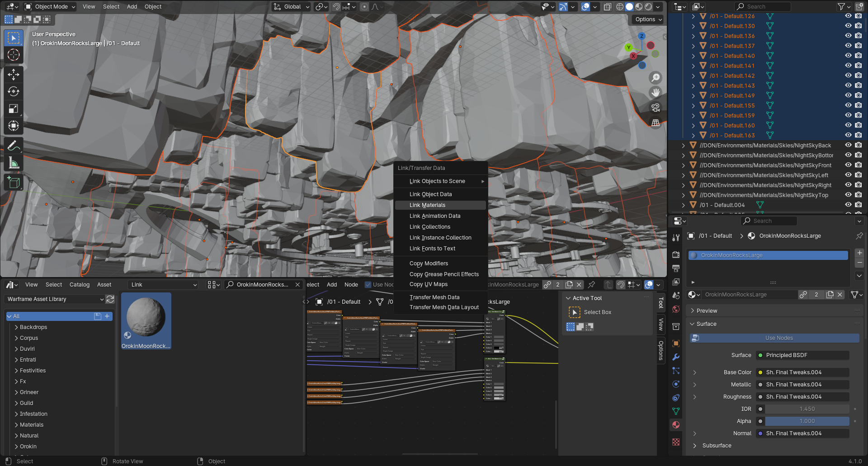Open the Render properties tab icon
This screenshot has width=868, height=466.
[676, 254]
